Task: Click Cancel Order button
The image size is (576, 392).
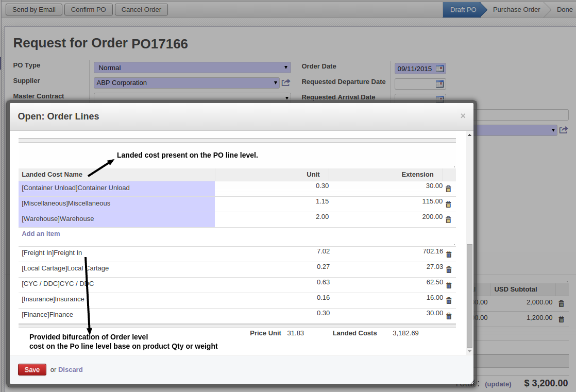Action: 141,10
